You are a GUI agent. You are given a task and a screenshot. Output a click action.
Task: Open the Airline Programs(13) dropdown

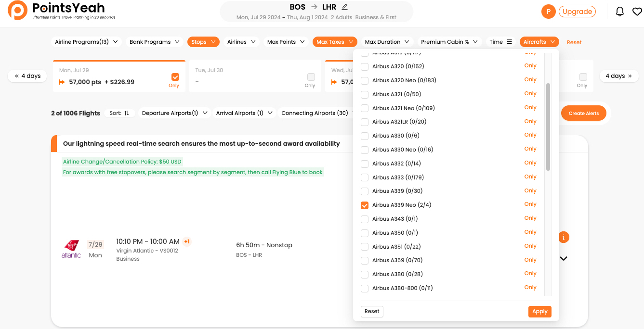click(x=86, y=42)
